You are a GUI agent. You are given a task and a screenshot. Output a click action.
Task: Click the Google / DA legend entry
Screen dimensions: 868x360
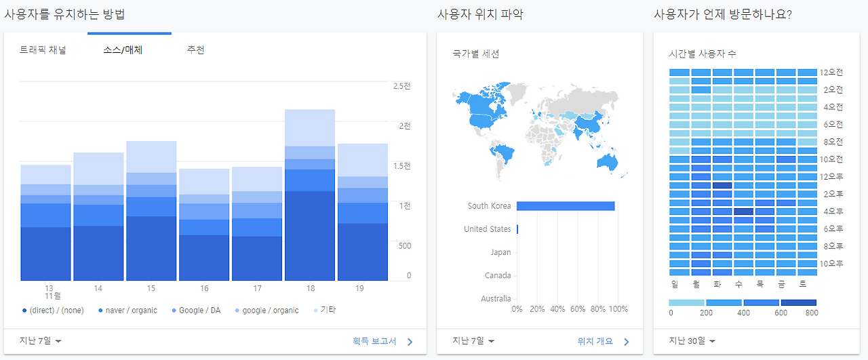point(195,311)
